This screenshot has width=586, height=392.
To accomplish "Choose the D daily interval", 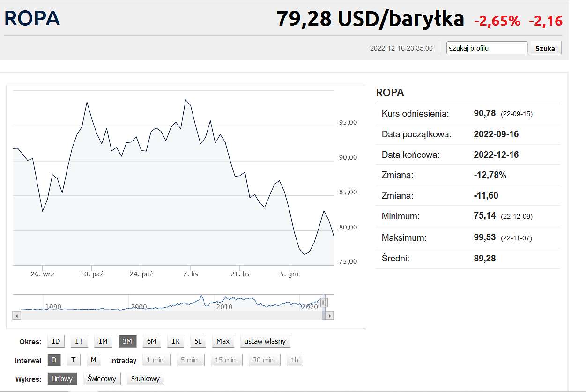I will [54, 360].
